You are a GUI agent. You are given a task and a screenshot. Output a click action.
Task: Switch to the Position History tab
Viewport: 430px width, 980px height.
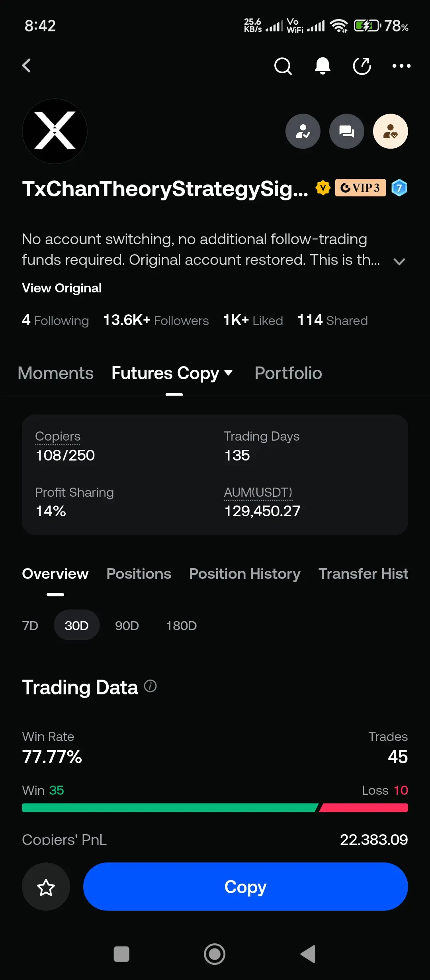(x=244, y=574)
